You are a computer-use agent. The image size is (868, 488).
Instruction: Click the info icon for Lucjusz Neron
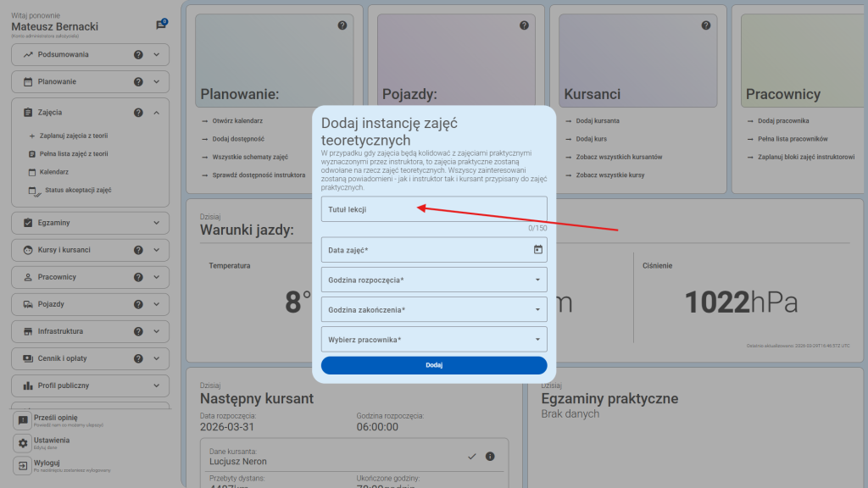[490, 457]
